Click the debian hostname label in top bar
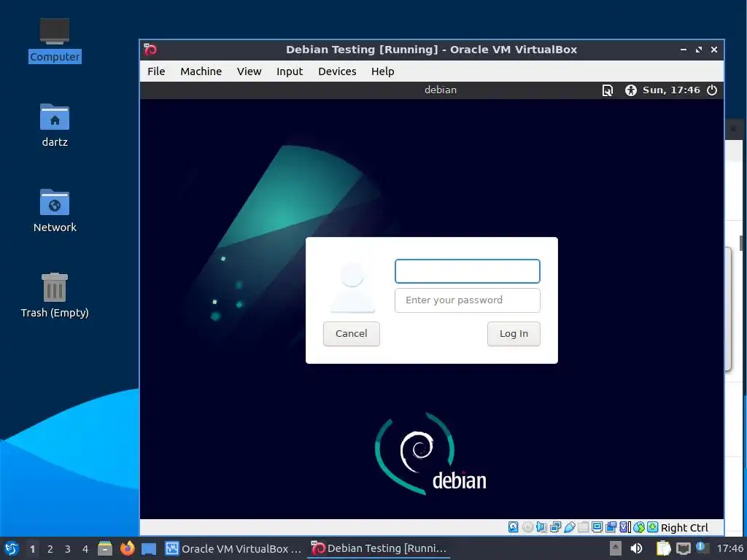The image size is (747, 560). point(441,90)
